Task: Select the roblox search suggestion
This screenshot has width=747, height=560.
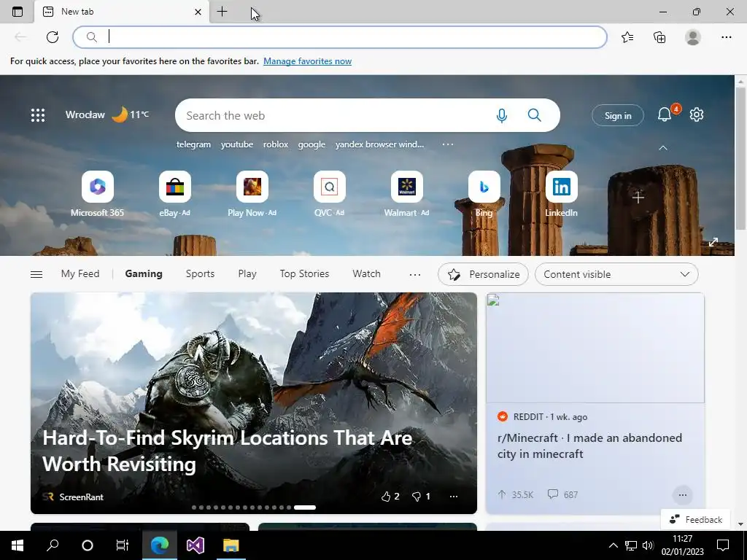Action: [x=276, y=144]
